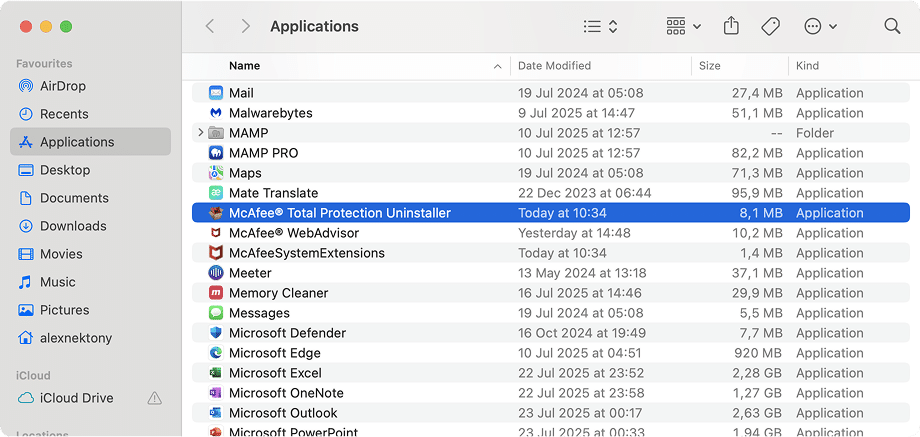
Task: Click the Mail app icon
Action: pos(216,93)
